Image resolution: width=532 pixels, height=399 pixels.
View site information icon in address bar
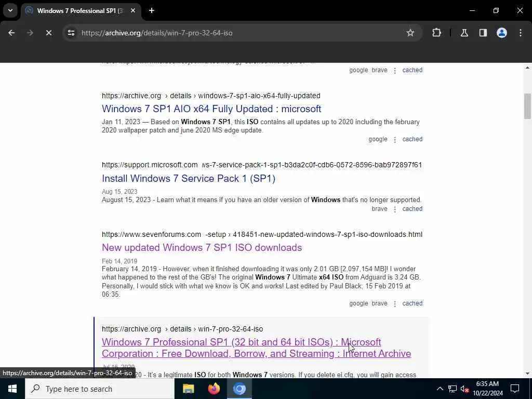click(x=71, y=33)
